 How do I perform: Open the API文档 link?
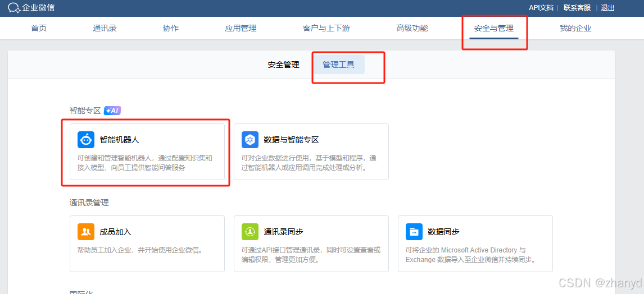[541, 8]
